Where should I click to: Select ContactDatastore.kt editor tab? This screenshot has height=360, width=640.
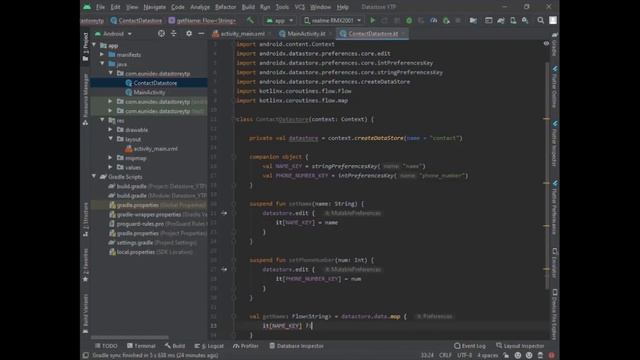(372, 33)
